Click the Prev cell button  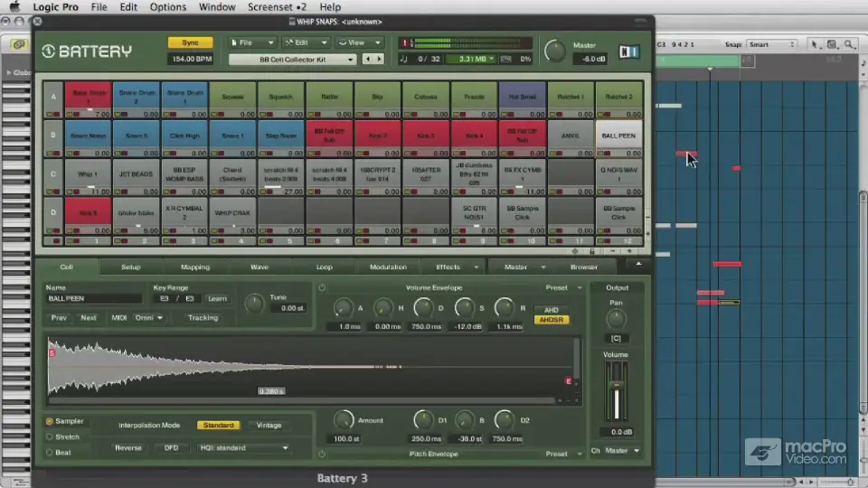click(59, 318)
